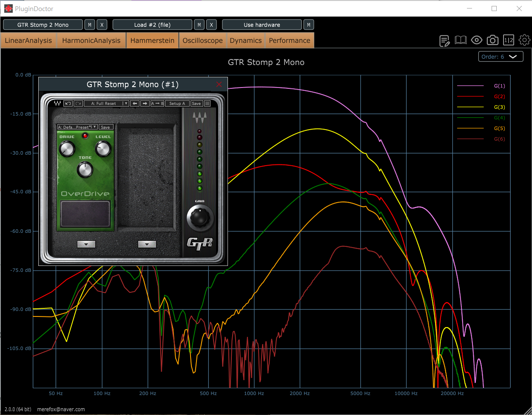Click the LED level meter
Viewport: 532px width, 415px height.
click(x=199, y=159)
